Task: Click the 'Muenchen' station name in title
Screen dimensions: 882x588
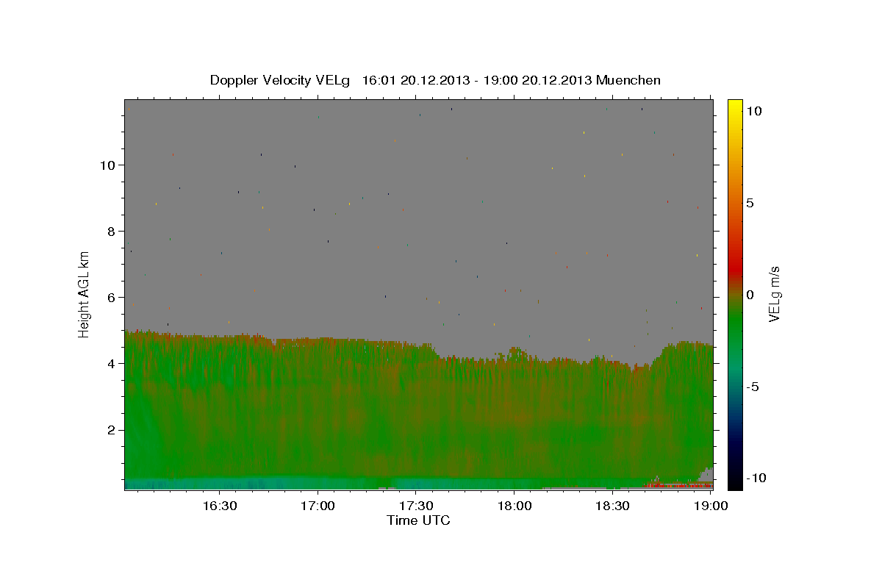Action: [x=628, y=80]
